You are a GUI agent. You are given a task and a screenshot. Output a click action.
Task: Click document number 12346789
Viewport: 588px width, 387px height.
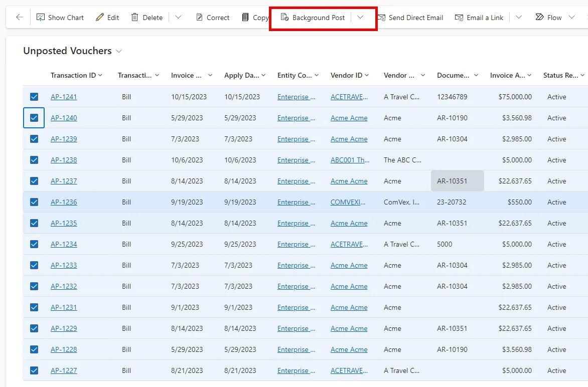point(452,97)
